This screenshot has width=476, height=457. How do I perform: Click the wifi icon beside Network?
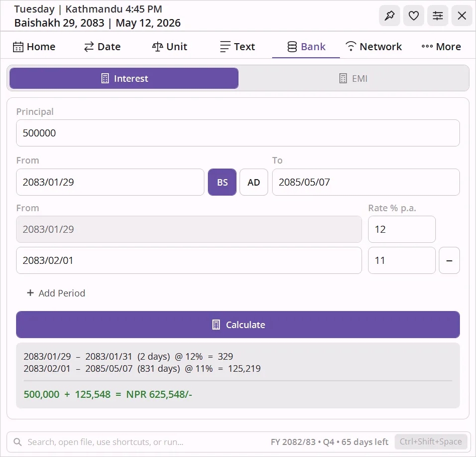pyautogui.click(x=350, y=46)
